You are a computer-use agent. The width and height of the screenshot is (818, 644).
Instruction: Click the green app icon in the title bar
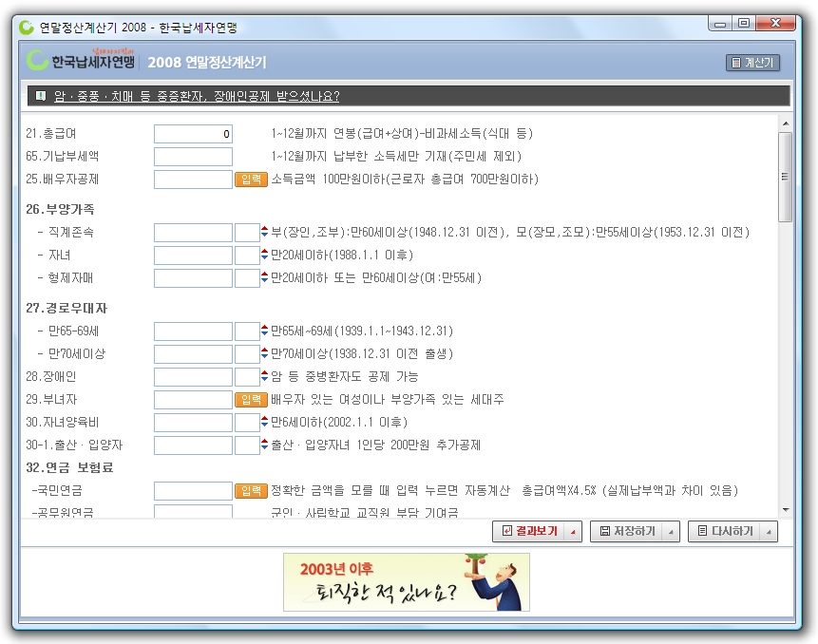pos(26,28)
